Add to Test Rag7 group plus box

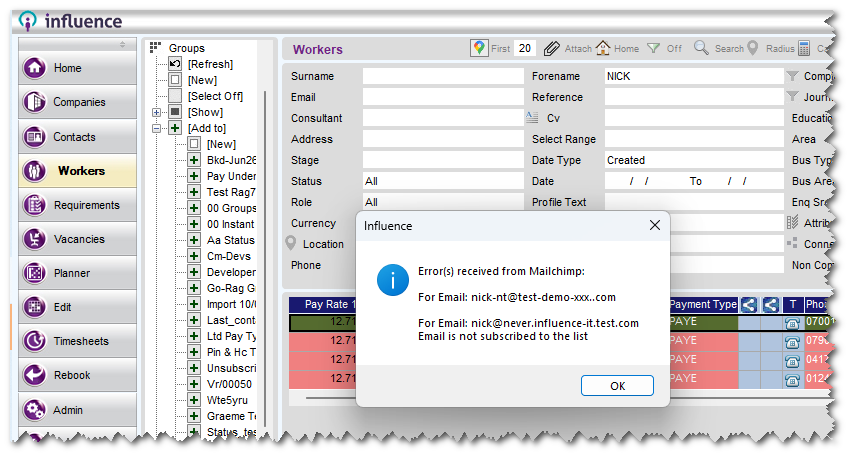(x=194, y=192)
